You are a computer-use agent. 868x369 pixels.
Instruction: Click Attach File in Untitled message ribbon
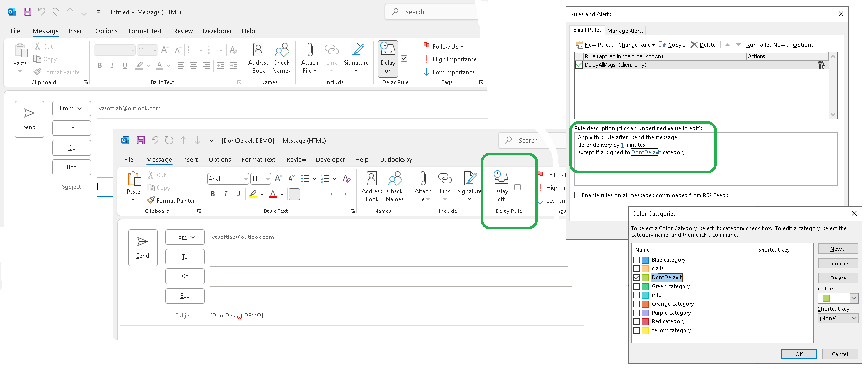click(x=310, y=58)
